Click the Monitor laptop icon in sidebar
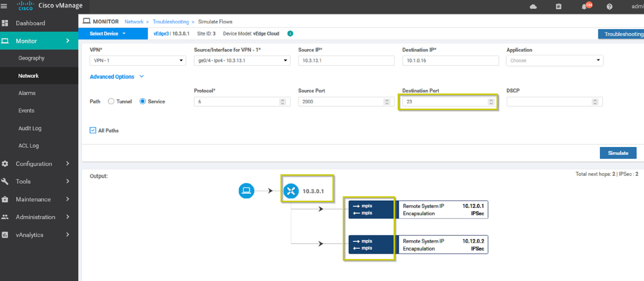 (5, 41)
